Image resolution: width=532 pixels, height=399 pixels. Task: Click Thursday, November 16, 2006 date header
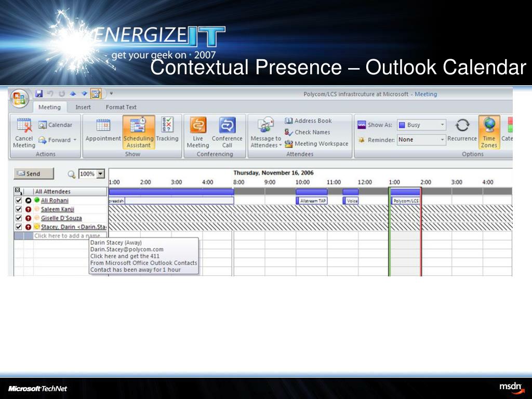click(273, 172)
